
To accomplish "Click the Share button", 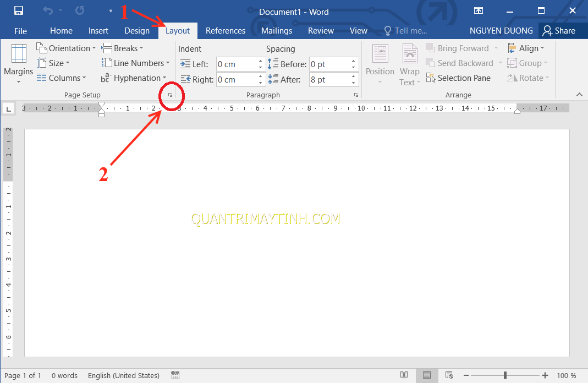I will point(559,31).
